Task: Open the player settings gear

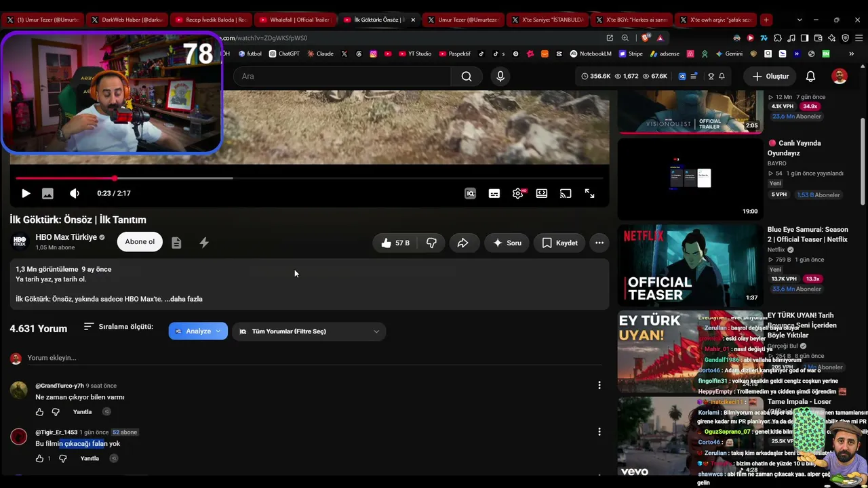Action: [518, 193]
